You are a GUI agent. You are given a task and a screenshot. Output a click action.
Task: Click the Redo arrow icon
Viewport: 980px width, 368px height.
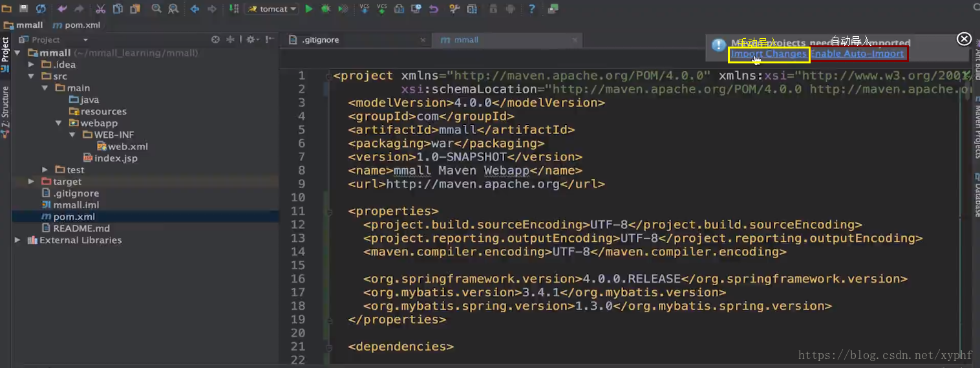pyautogui.click(x=79, y=9)
